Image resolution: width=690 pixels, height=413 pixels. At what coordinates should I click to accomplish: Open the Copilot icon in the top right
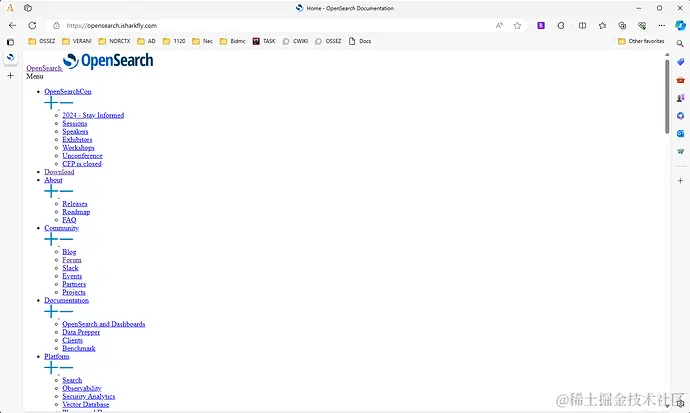click(x=680, y=26)
